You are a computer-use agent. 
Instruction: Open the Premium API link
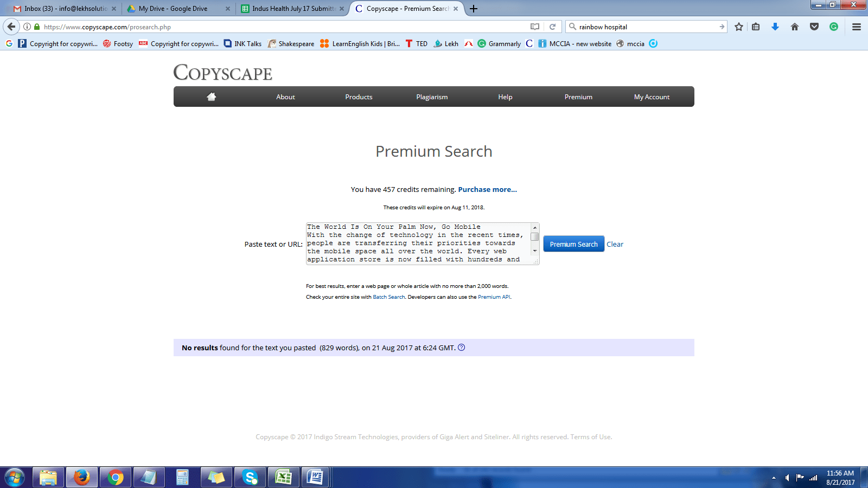point(494,297)
